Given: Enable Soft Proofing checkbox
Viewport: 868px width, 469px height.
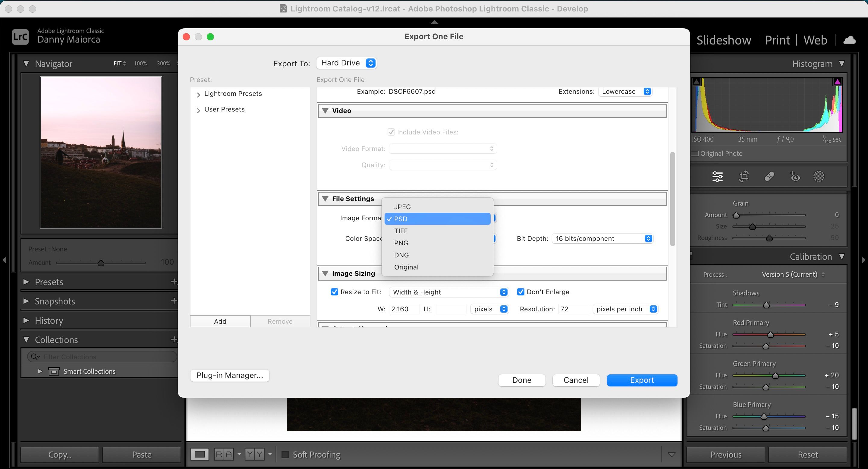Looking at the screenshot, I should [285, 455].
